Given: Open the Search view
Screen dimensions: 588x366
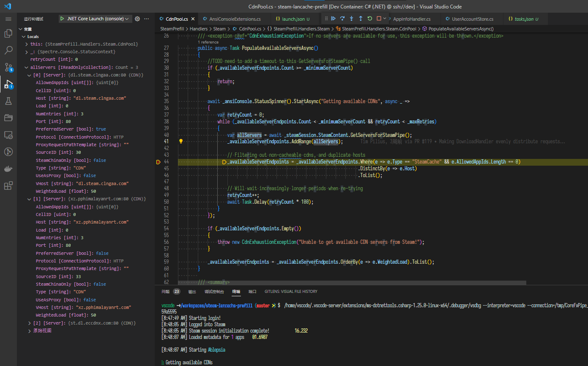Looking at the screenshot, I should pyautogui.click(x=8, y=50).
